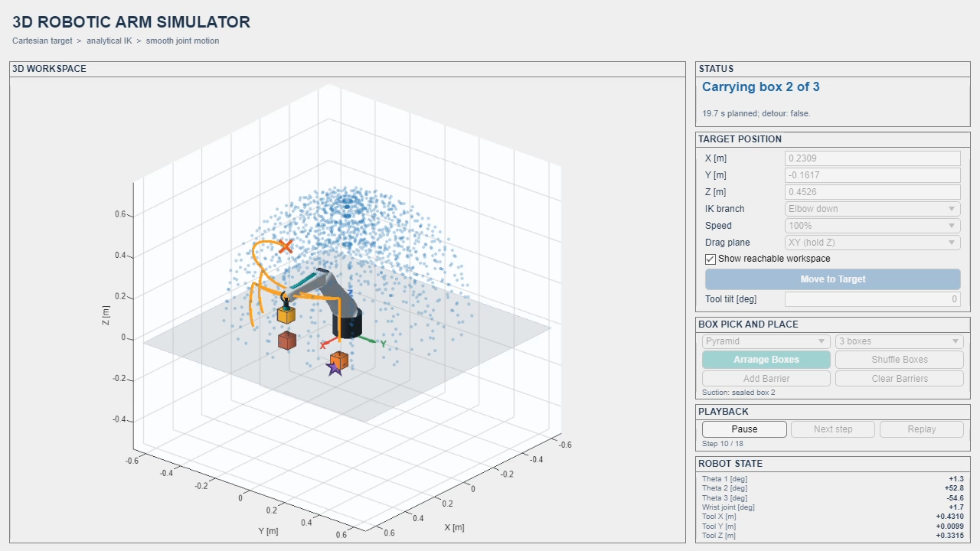Click the purple star marker on the floor

pyautogui.click(x=334, y=369)
